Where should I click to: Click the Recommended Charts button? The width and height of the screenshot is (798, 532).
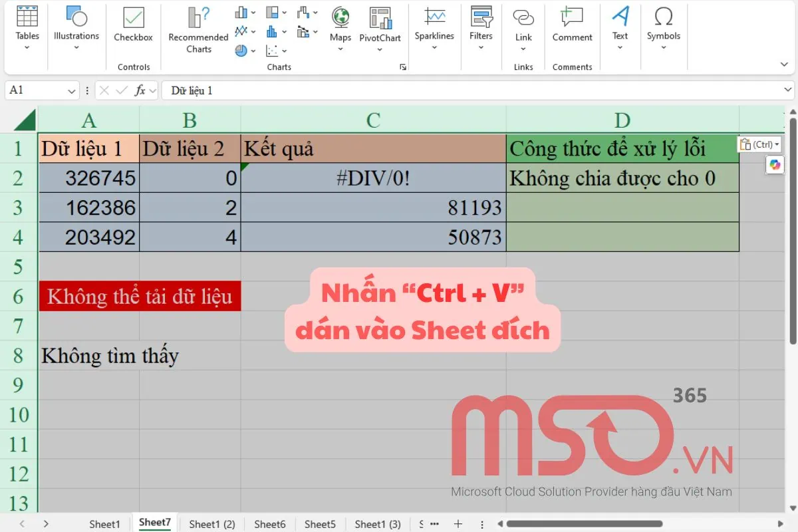[198, 29]
